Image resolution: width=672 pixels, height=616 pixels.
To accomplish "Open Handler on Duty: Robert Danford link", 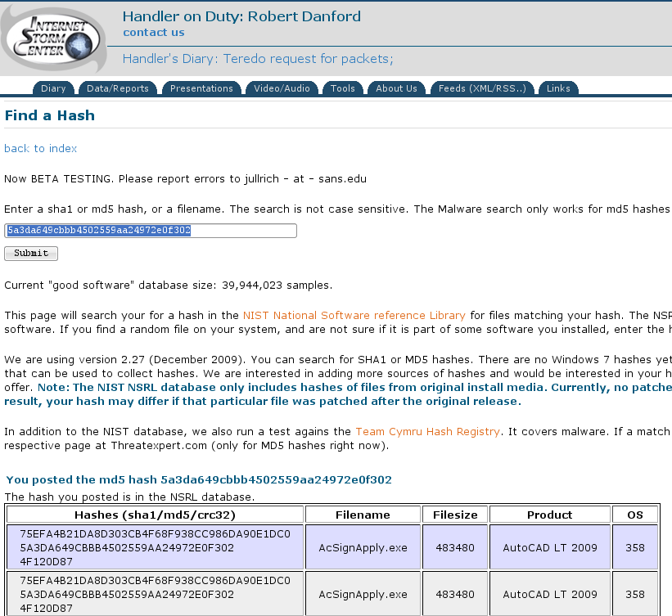I will click(x=241, y=16).
